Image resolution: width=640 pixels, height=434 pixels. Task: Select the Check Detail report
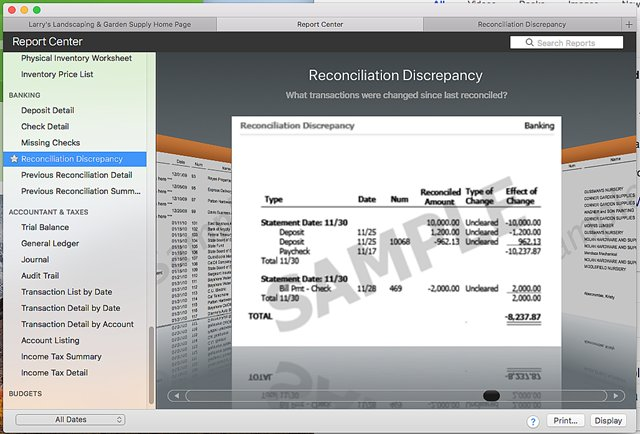(45, 127)
